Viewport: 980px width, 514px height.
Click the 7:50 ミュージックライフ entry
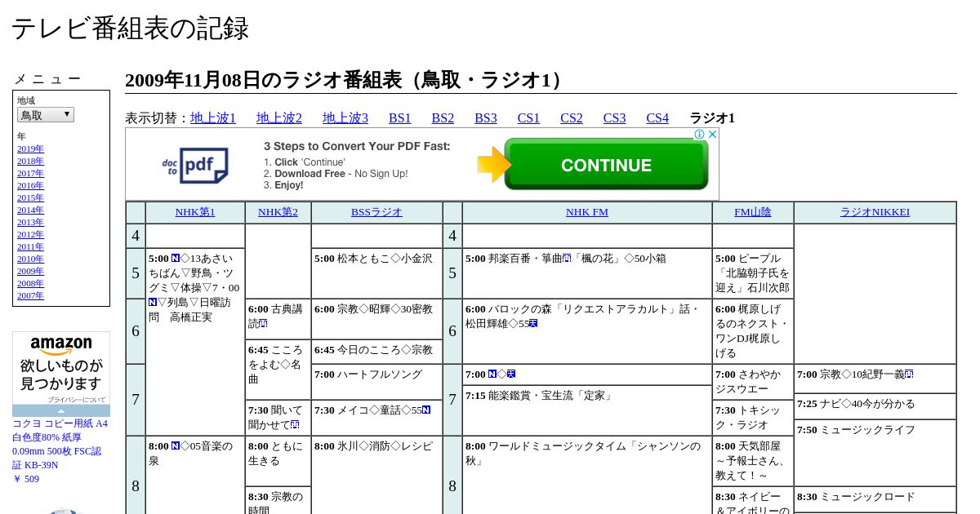click(875, 453)
